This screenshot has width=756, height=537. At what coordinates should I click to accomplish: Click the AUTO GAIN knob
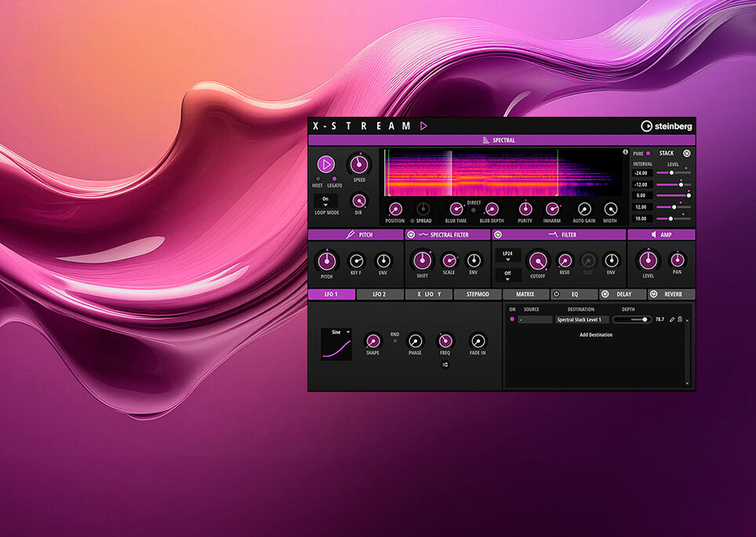584,209
